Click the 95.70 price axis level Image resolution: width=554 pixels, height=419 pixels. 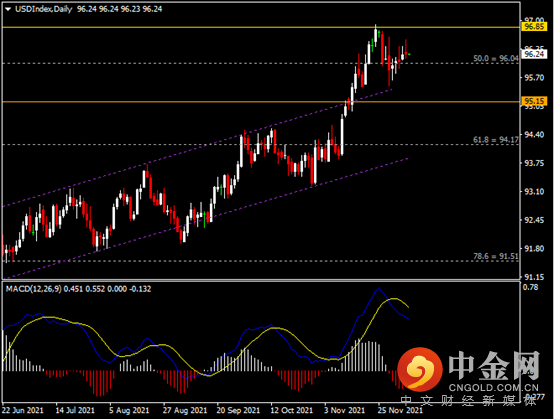click(x=534, y=77)
